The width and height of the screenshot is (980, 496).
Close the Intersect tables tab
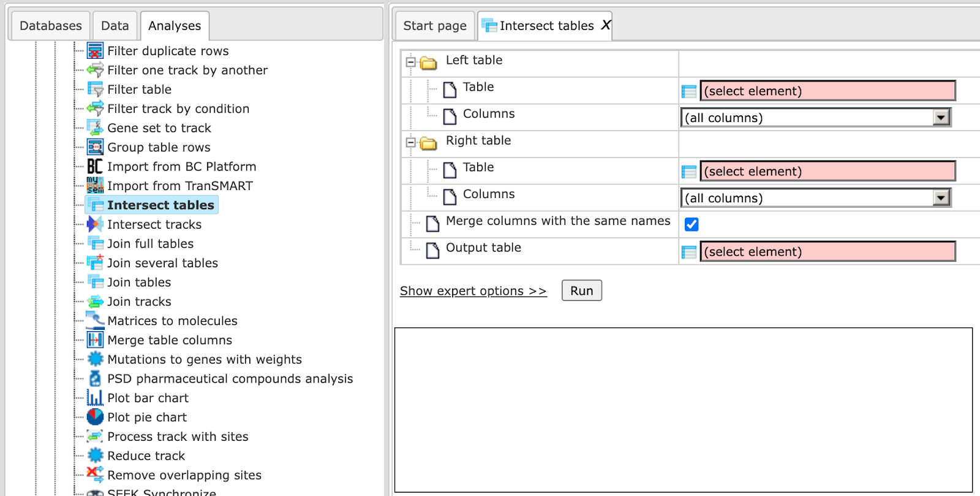606,25
